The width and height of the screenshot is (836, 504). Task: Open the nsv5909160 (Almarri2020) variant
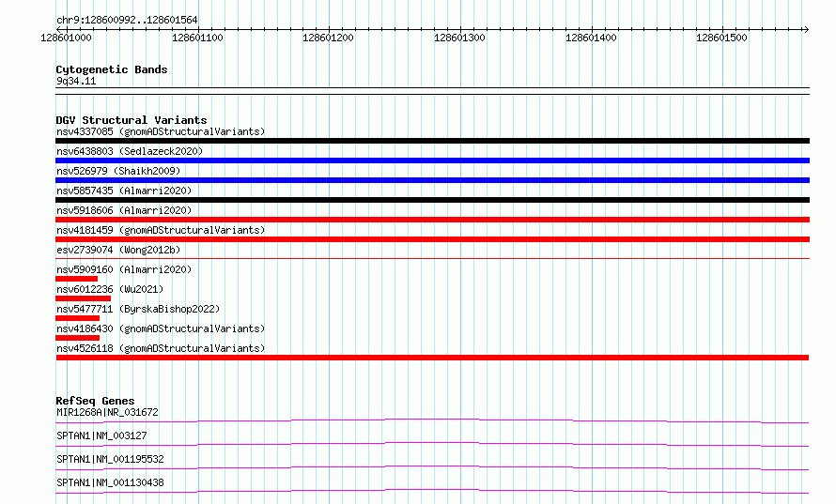pos(124,269)
